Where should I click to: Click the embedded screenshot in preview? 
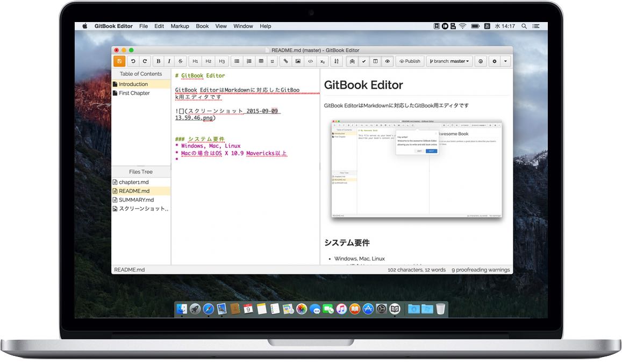(x=417, y=169)
